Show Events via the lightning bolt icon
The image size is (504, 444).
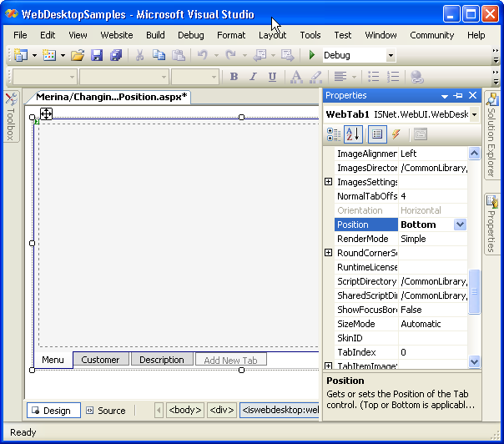coord(396,134)
